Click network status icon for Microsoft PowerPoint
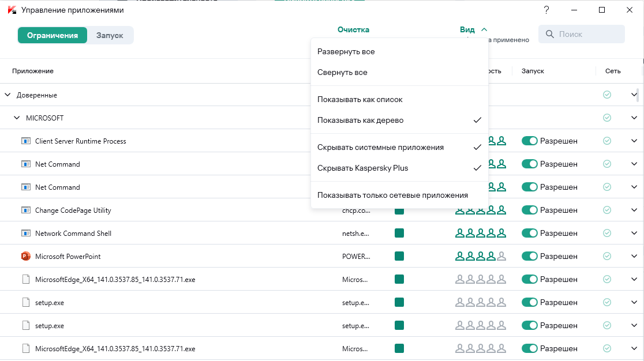This screenshot has height=361, width=644. 607,257
